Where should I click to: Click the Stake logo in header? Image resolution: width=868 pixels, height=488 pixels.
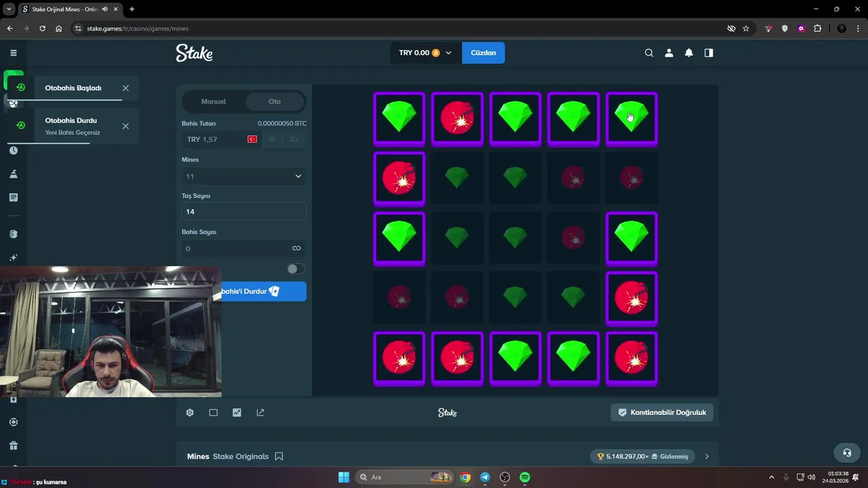[195, 53]
